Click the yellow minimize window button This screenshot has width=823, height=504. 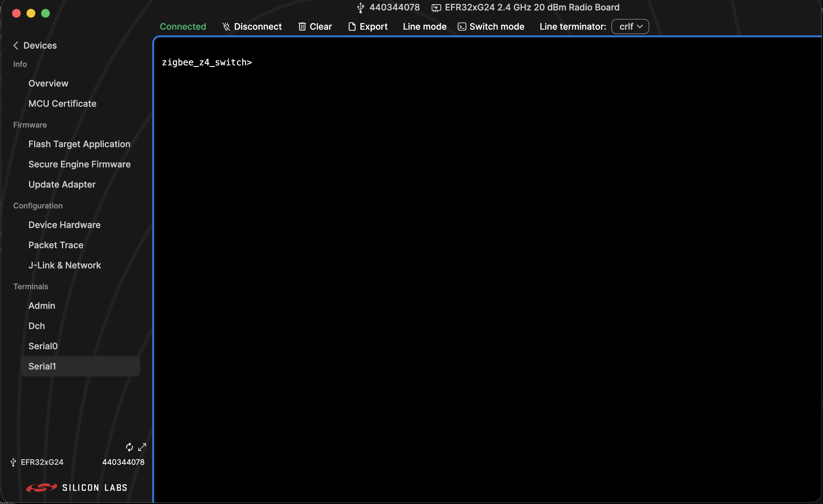point(31,13)
